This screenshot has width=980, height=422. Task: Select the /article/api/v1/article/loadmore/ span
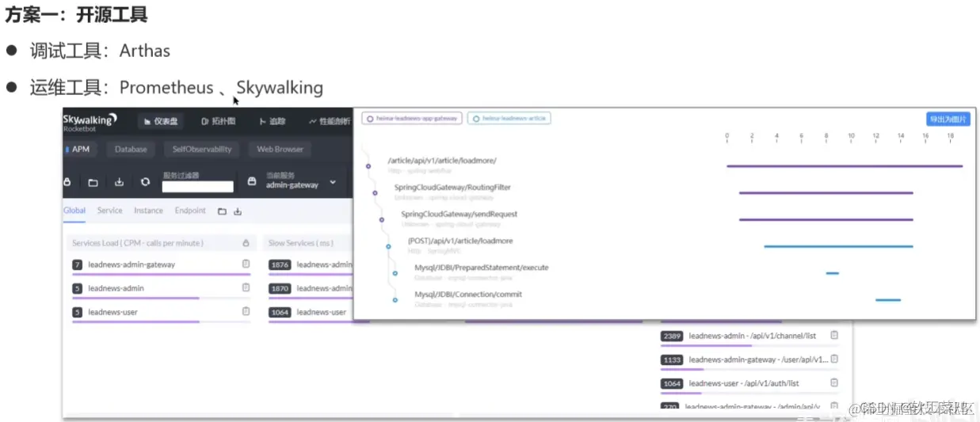(442, 161)
